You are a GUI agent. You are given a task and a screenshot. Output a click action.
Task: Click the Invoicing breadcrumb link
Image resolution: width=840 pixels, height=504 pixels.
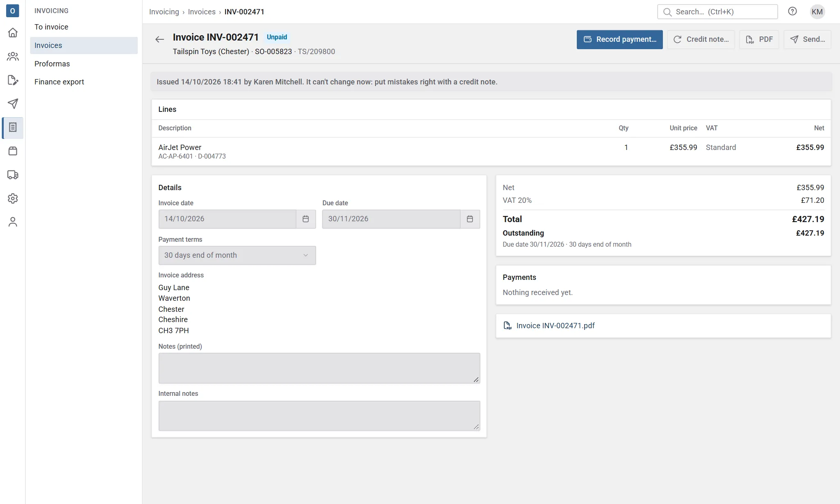tap(164, 12)
